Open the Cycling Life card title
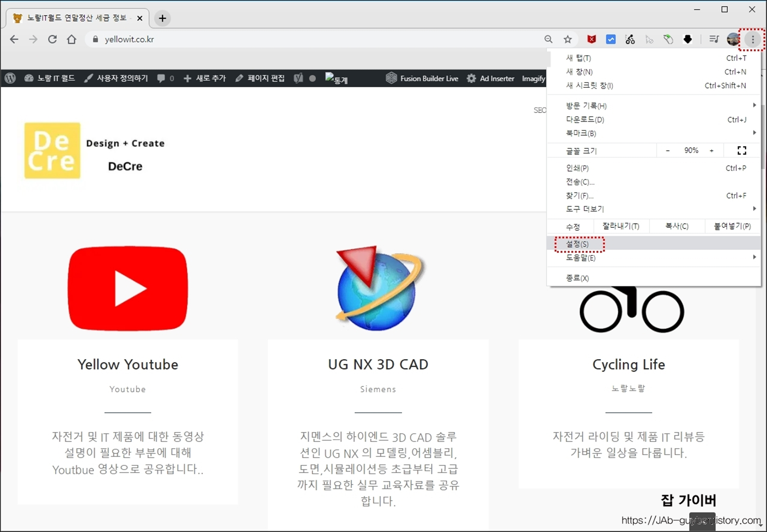 (629, 365)
